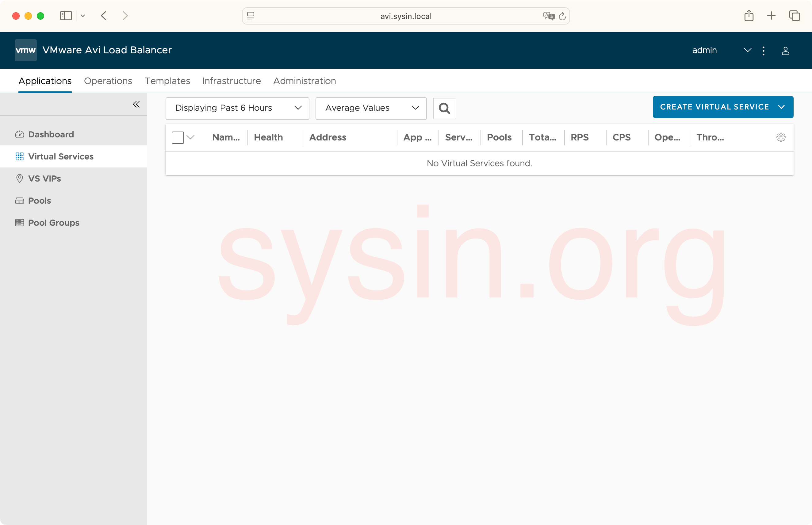Open the Average Values dropdown
Viewport: 812px width, 525px height.
click(371, 108)
